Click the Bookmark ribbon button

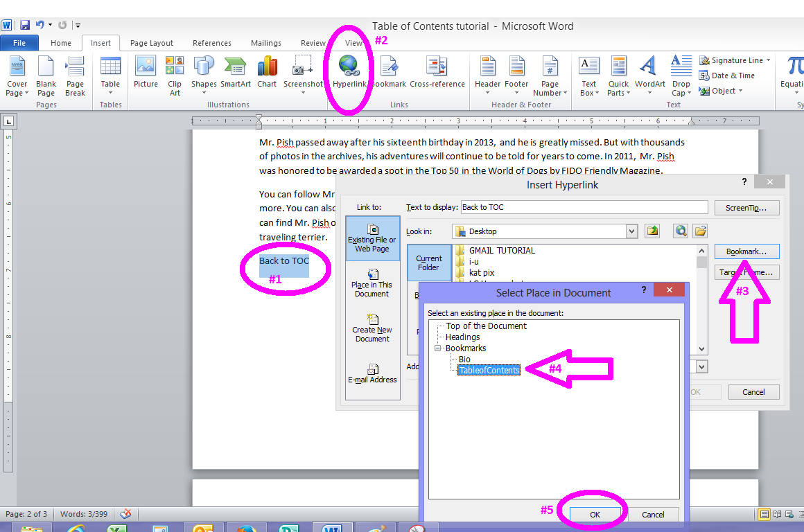(389, 72)
